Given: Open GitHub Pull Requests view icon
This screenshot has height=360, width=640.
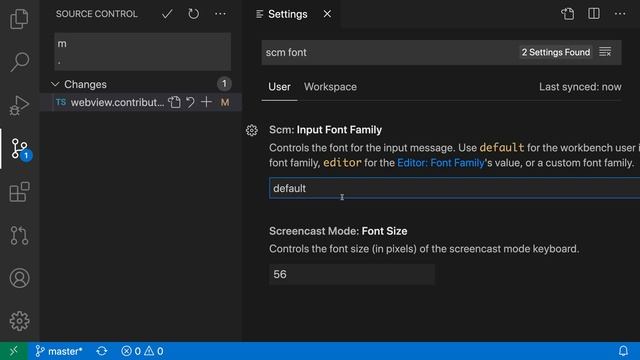Looking at the screenshot, I should pos(19,235).
